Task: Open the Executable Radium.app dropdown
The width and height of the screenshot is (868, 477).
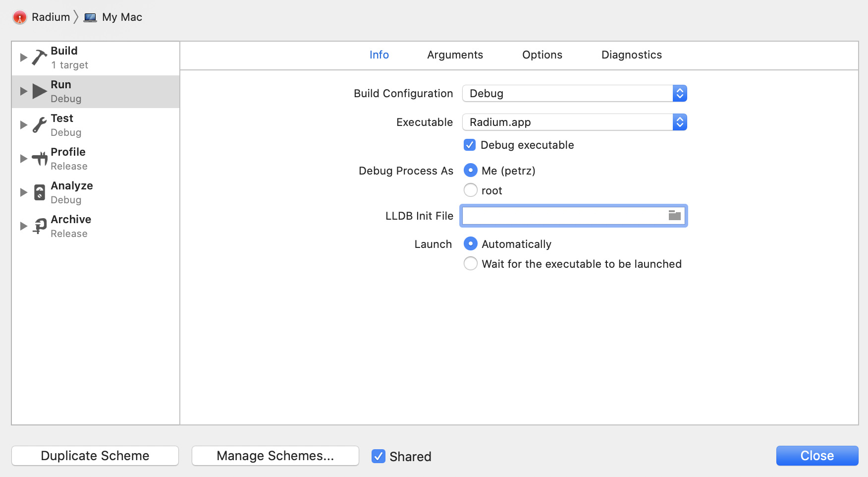Action: pyautogui.click(x=575, y=122)
